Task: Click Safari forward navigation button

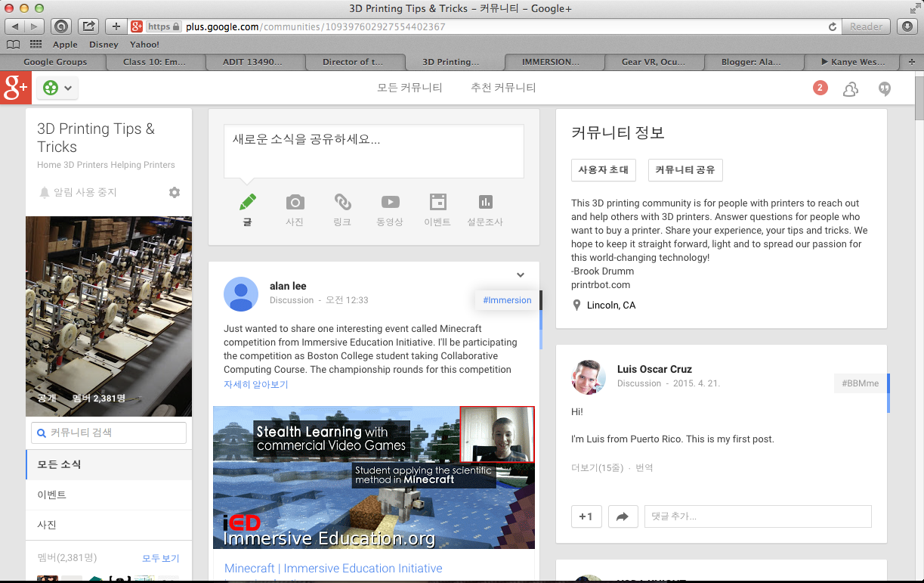Action: (x=35, y=26)
